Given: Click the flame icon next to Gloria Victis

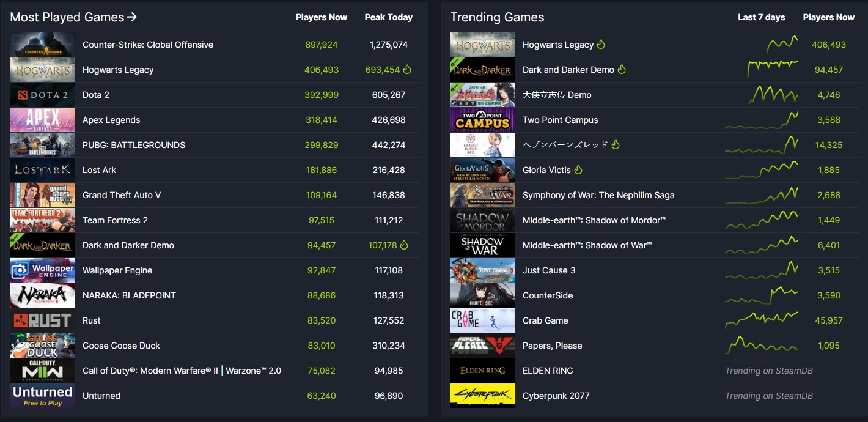Looking at the screenshot, I should (578, 170).
